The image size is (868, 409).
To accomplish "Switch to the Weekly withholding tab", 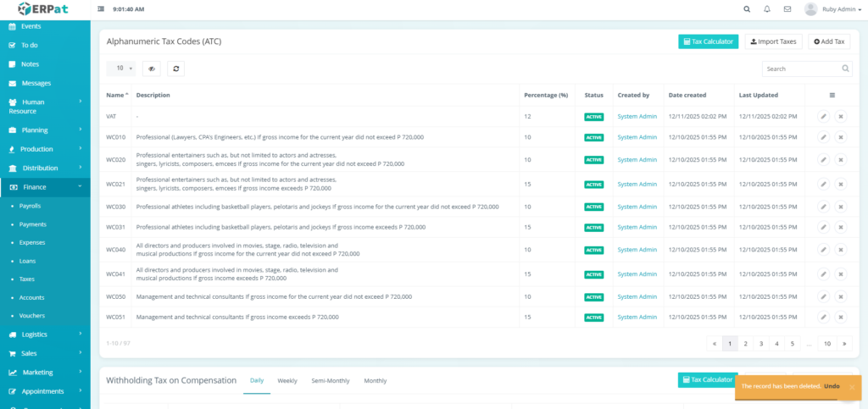I will click(287, 381).
